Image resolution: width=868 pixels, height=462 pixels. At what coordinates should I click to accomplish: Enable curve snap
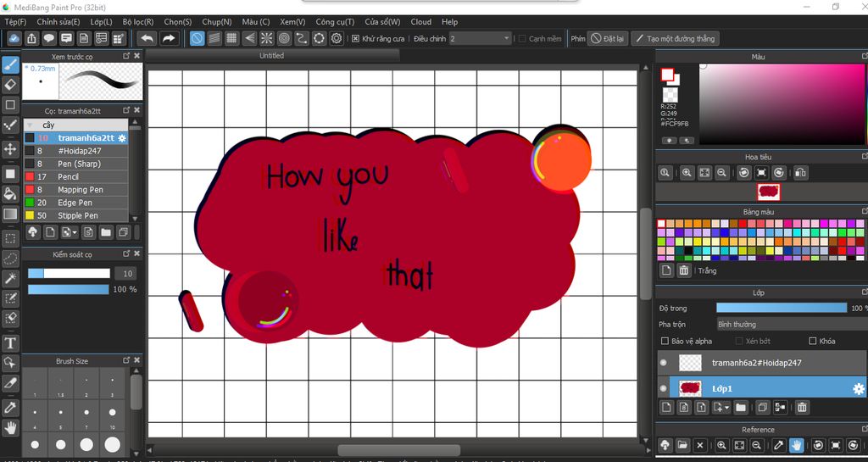tap(301, 38)
